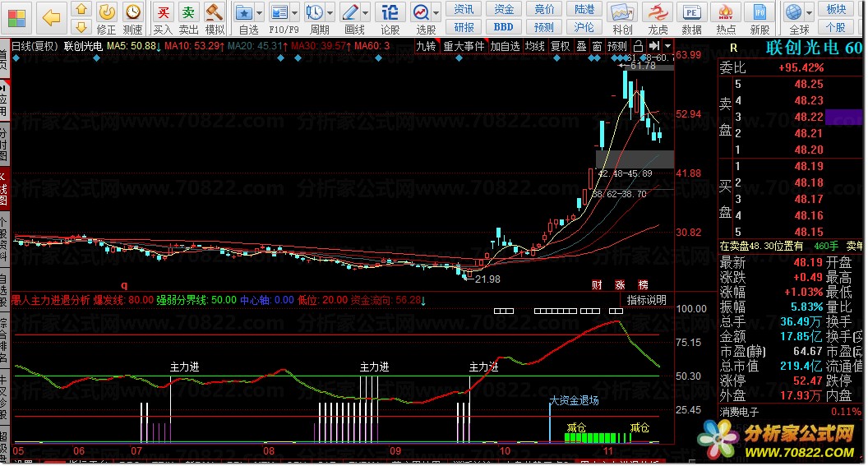The width and height of the screenshot is (868, 466).
Task: Click the skip-to-end arrow in chart header
Action: coord(653,46)
